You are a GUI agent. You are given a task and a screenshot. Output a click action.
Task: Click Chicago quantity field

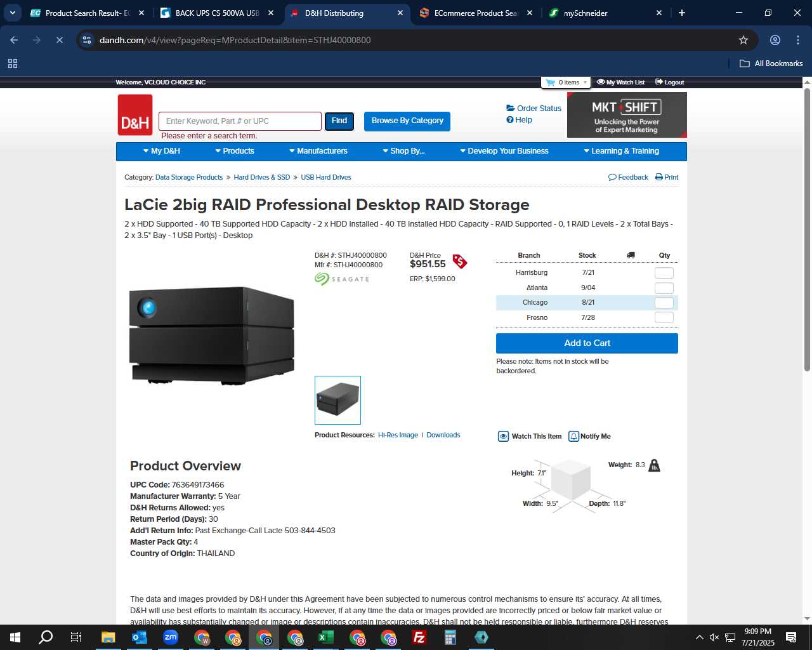pos(664,303)
